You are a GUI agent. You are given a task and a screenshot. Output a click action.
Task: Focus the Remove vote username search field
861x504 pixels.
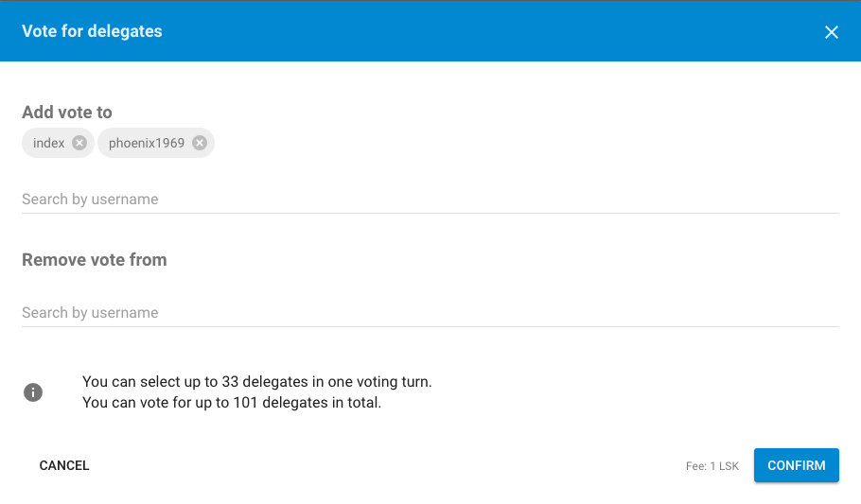point(430,312)
